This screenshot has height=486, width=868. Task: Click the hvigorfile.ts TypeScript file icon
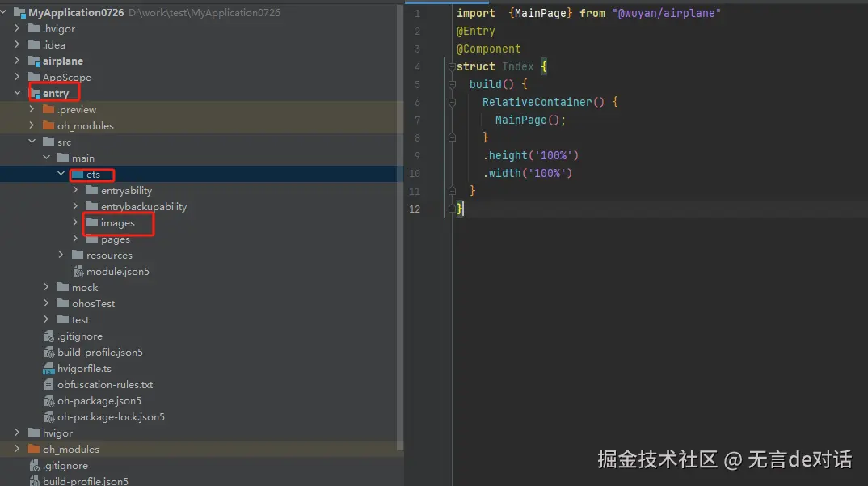(48, 368)
